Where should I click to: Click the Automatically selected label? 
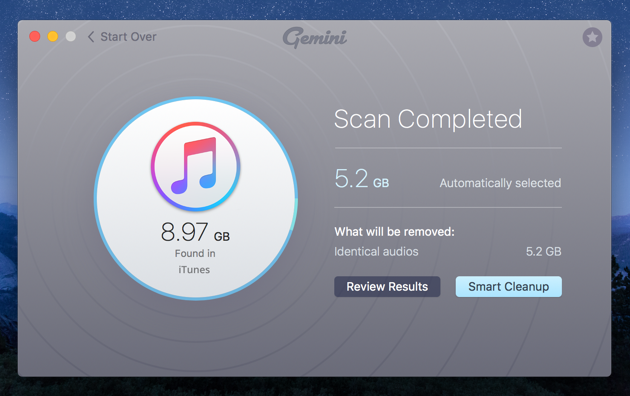pyautogui.click(x=500, y=183)
